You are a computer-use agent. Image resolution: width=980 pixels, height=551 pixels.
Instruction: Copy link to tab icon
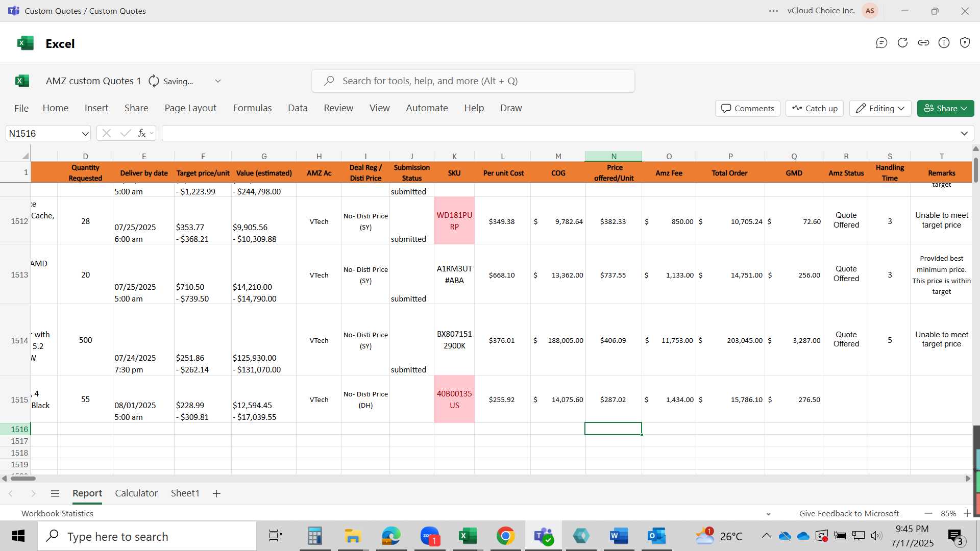click(x=923, y=43)
